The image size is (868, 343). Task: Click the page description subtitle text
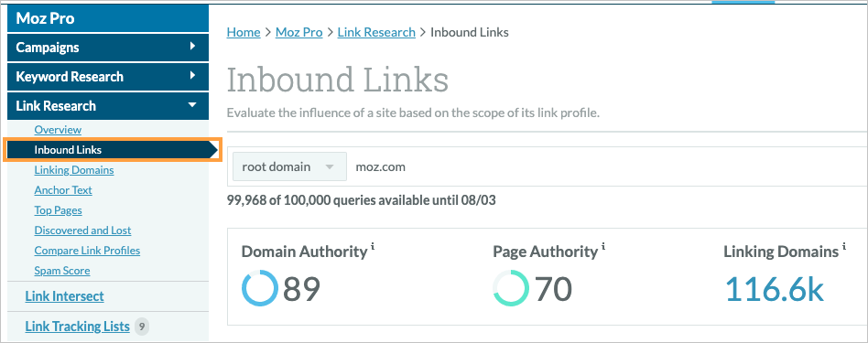(x=414, y=113)
